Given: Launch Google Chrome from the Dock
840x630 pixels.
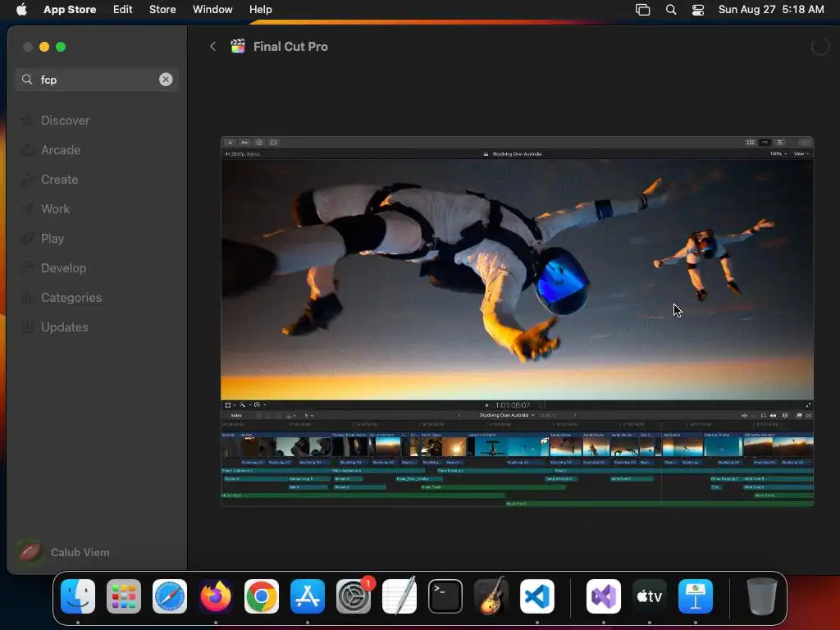Looking at the screenshot, I should (x=262, y=596).
